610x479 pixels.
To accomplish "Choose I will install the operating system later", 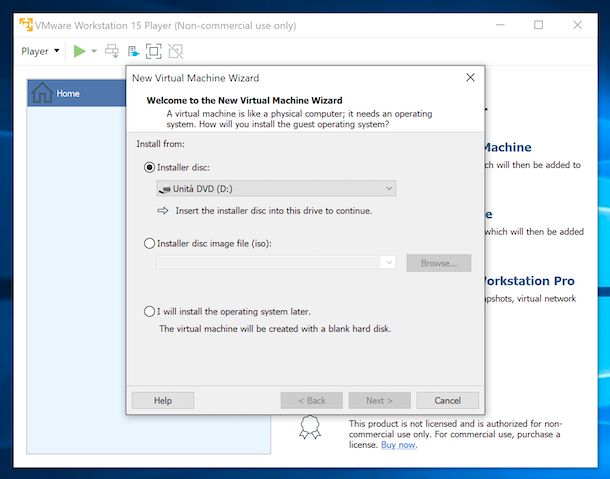I will 149,311.
